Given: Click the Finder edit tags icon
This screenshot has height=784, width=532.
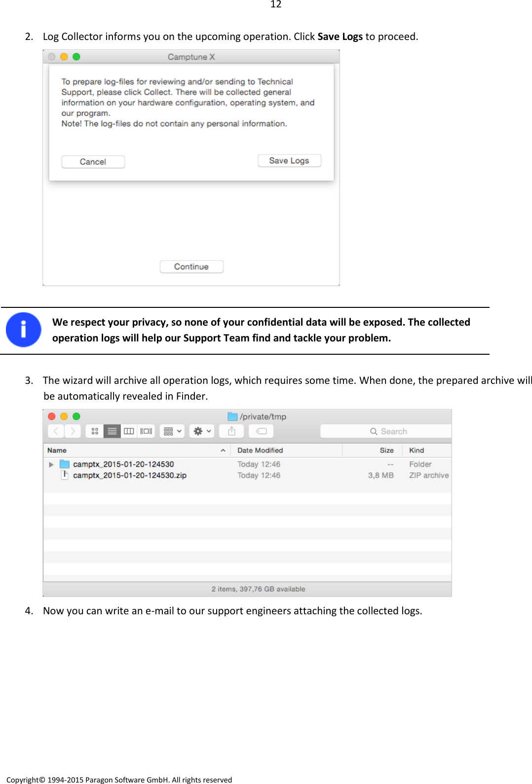Looking at the screenshot, I should (x=261, y=431).
